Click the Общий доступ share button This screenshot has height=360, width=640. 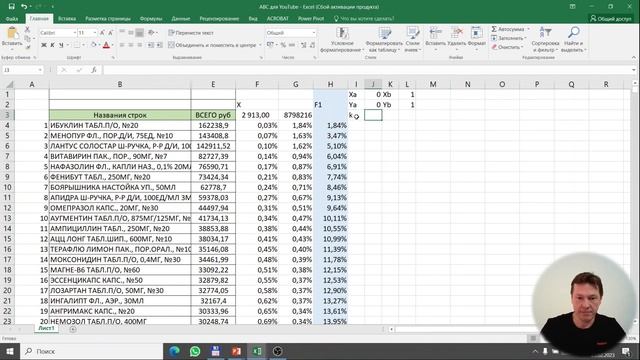pyautogui.click(x=611, y=18)
